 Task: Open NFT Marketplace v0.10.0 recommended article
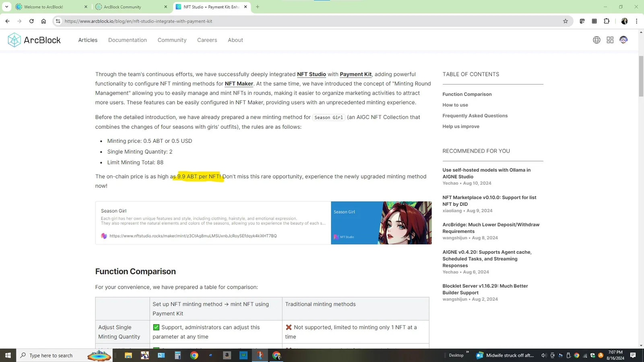pyautogui.click(x=489, y=201)
